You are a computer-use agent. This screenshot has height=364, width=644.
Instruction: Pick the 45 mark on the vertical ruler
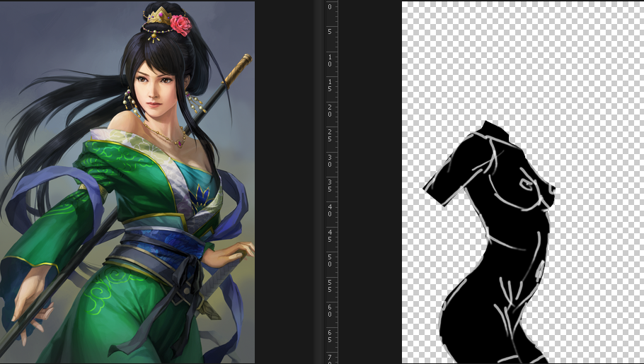coord(330,235)
